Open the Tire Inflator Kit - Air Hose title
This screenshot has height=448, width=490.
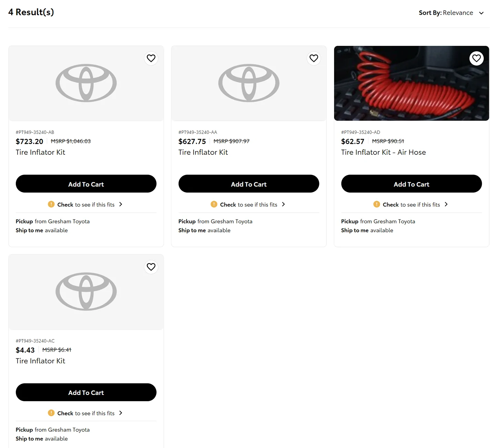coord(383,152)
